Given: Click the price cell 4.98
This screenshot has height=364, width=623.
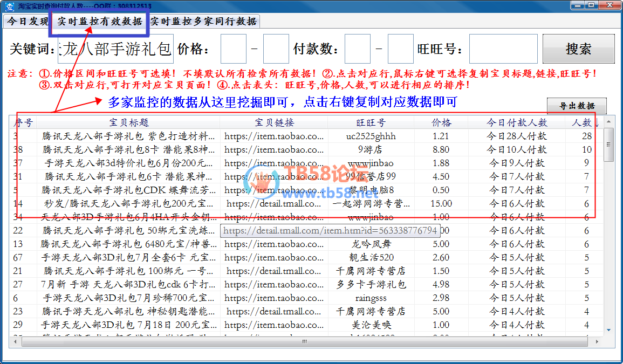Looking at the screenshot, I should (441, 285).
